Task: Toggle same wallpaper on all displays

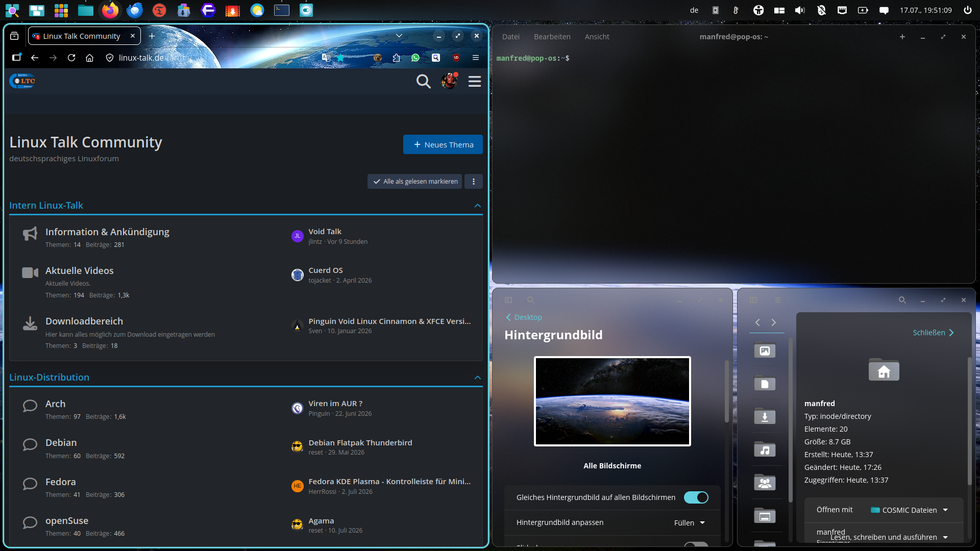Action: pyautogui.click(x=696, y=497)
